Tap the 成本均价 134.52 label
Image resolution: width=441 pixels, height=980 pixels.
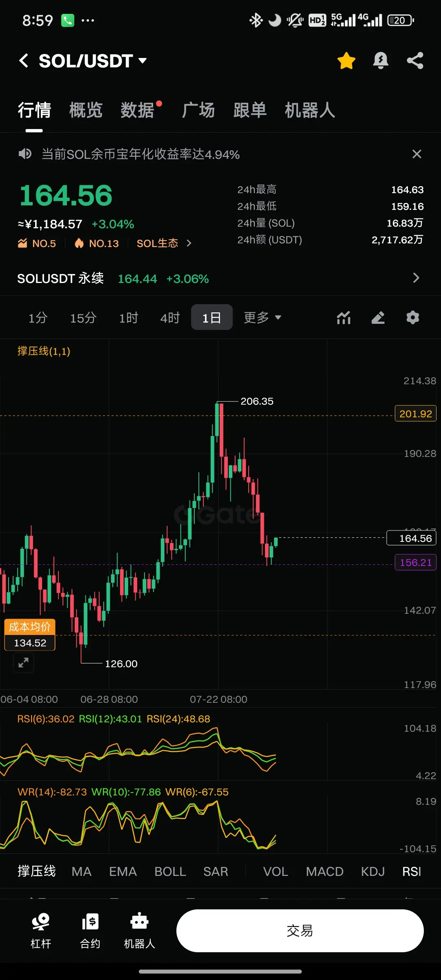click(x=30, y=635)
